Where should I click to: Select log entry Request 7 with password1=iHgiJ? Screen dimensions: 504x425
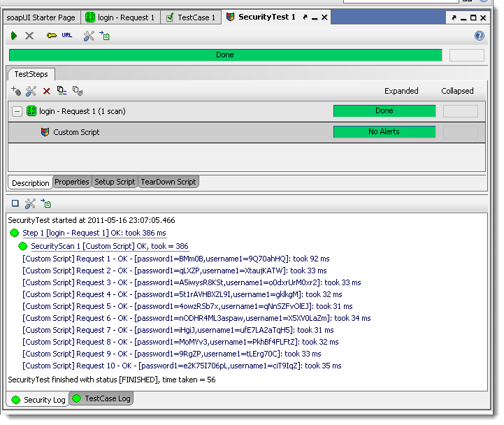tap(178, 330)
